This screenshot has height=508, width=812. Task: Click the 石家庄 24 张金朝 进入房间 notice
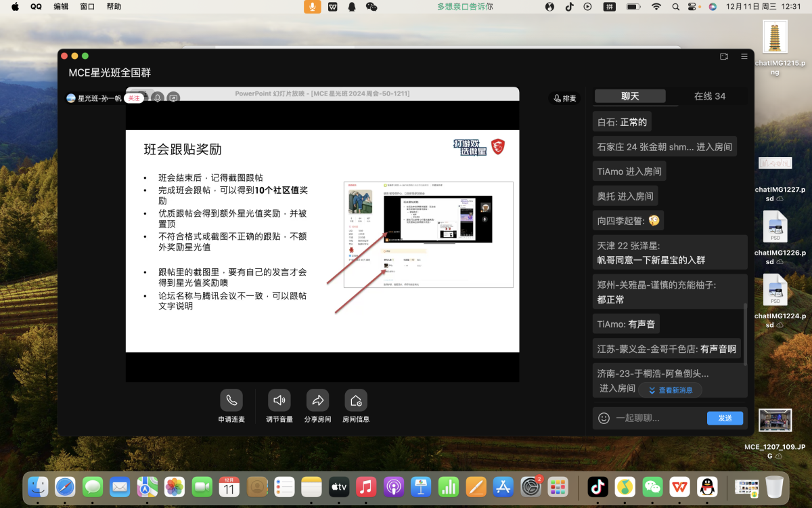664,147
